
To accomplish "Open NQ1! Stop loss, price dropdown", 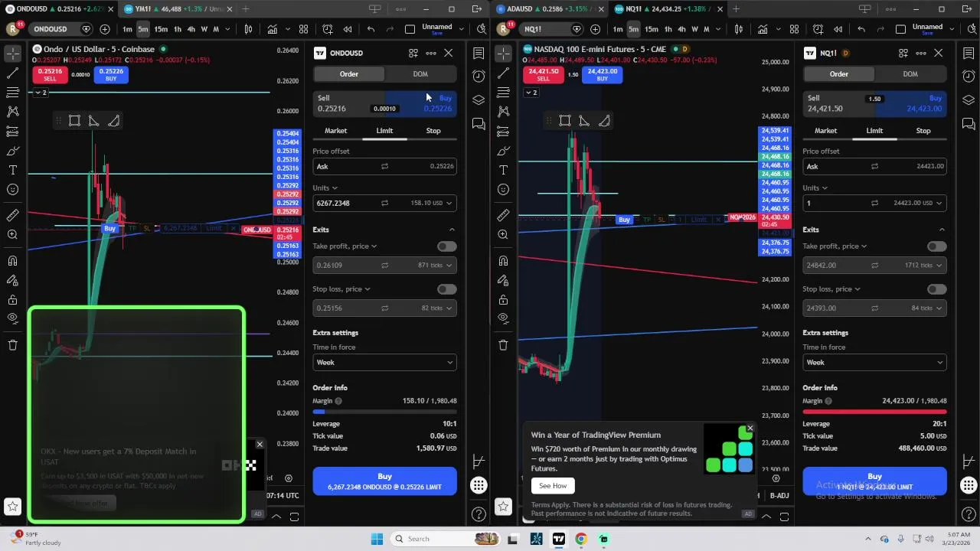I will (x=831, y=289).
